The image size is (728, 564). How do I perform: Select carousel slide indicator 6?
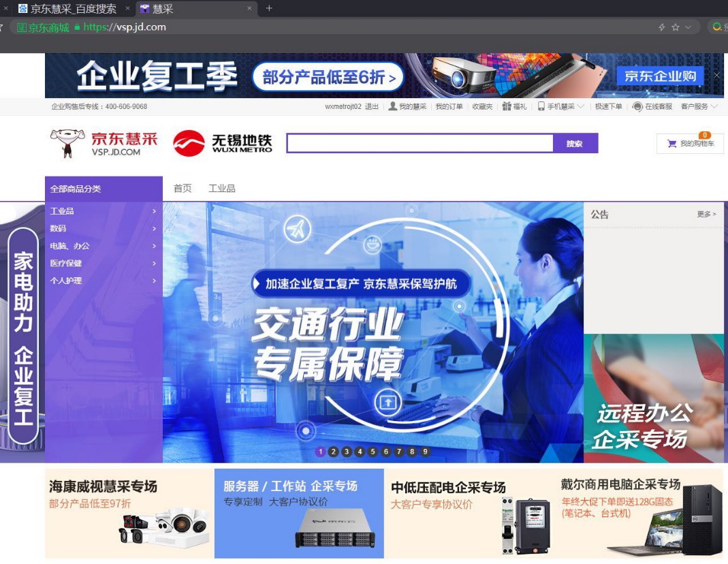386,451
